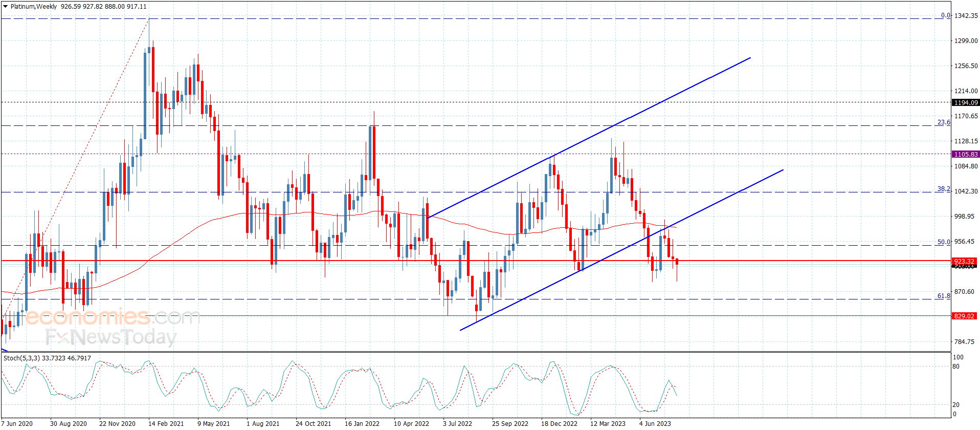Select the 38.2 Fibonacci level label

point(944,189)
